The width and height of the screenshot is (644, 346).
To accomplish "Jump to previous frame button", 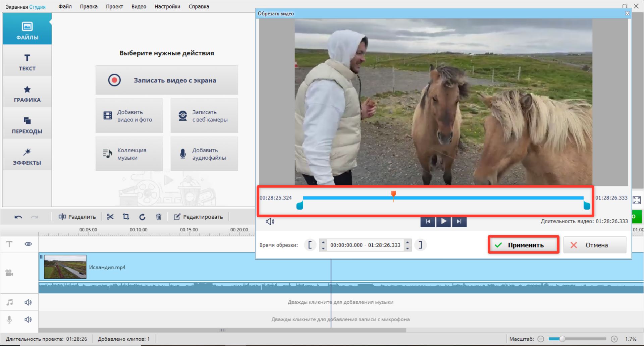I will click(428, 221).
